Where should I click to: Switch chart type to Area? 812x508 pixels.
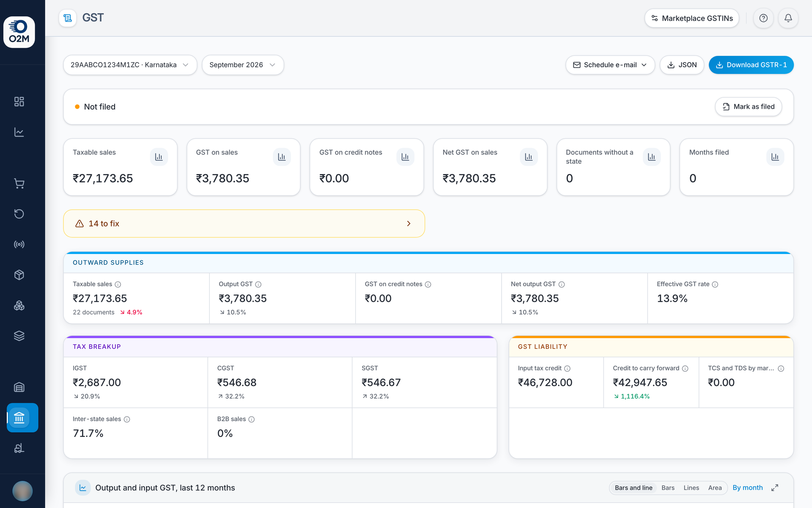(x=715, y=488)
